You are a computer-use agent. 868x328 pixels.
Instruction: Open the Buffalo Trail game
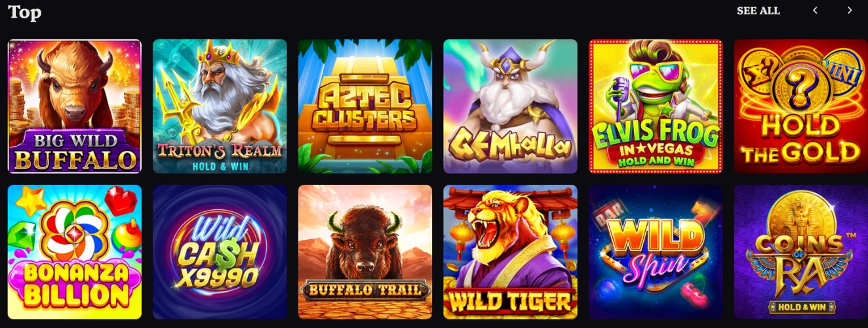365,252
